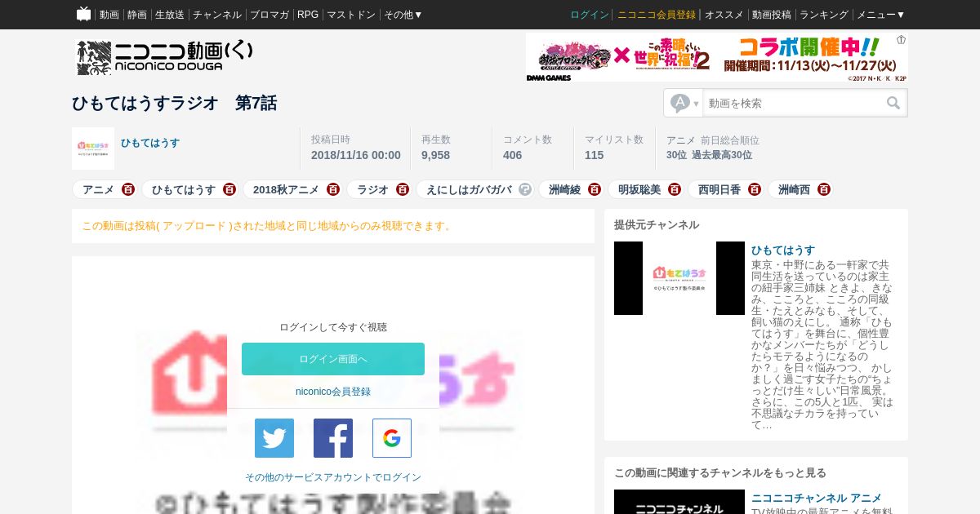Open search type selector dropdown
This screenshot has height=514, width=980.
[x=684, y=103]
